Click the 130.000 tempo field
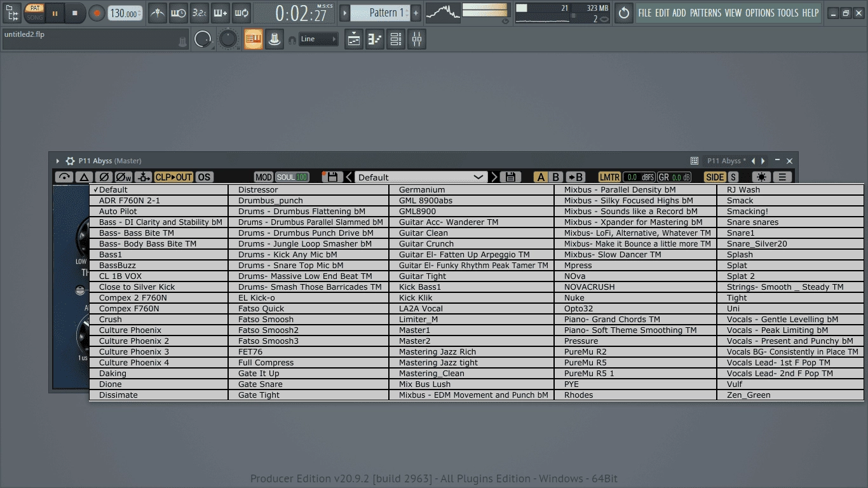Viewport: 868px width, 488px height. 125,13
